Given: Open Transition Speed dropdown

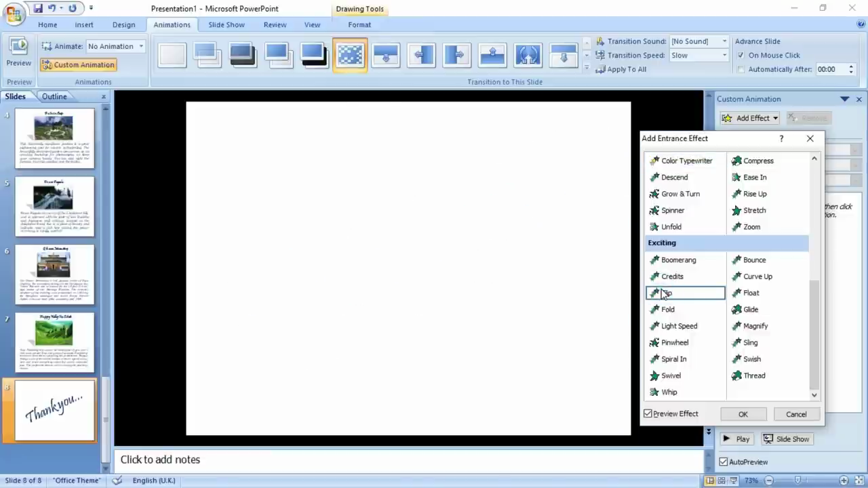Looking at the screenshot, I should [x=724, y=56].
